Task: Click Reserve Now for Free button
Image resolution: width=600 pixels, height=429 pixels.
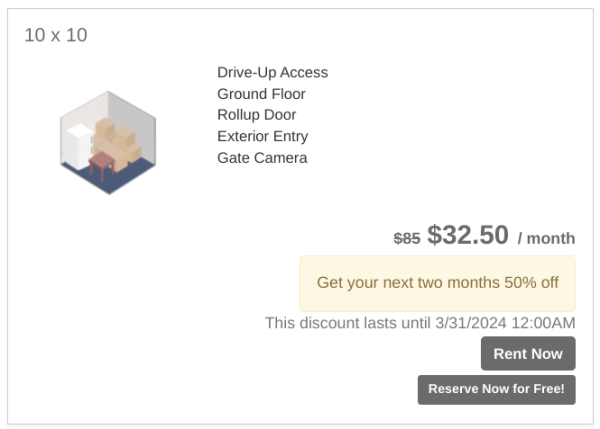Action: pyautogui.click(x=496, y=389)
